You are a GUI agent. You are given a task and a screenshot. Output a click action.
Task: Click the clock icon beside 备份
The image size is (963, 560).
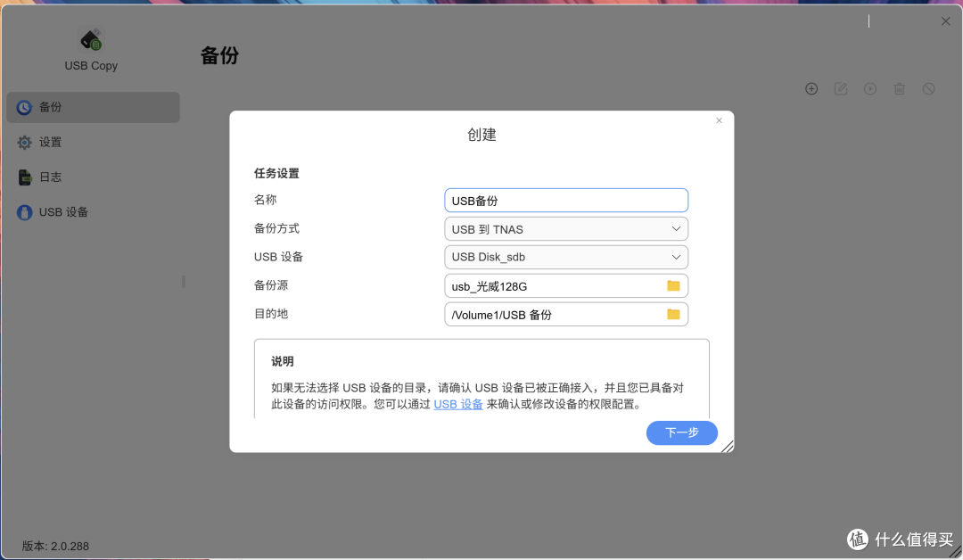click(24, 108)
